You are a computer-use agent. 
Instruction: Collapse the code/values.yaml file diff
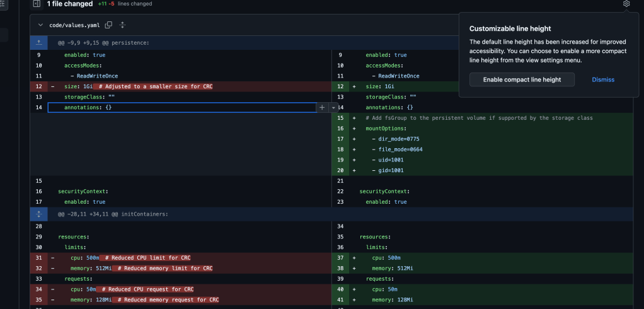40,25
